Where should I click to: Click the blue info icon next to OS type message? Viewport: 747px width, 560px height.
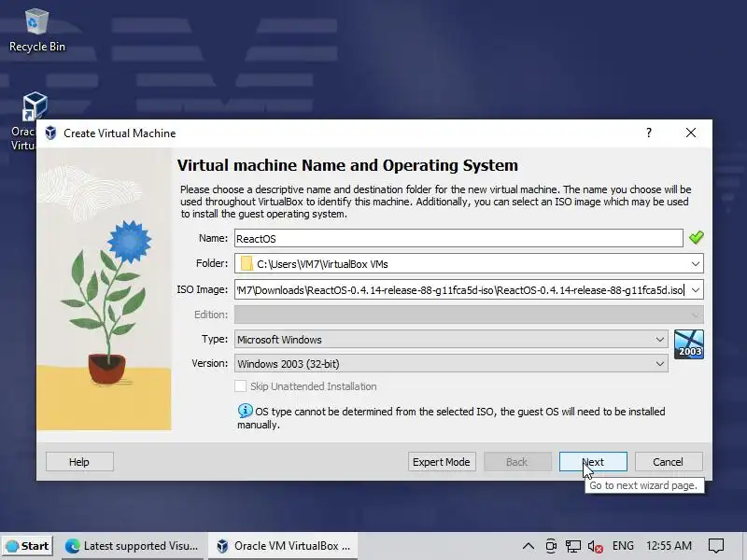coord(245,411)
